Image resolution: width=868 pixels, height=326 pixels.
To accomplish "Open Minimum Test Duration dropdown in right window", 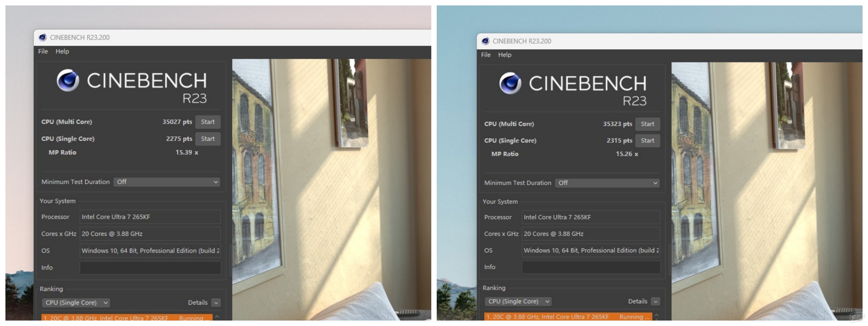I will coord(607,183).
